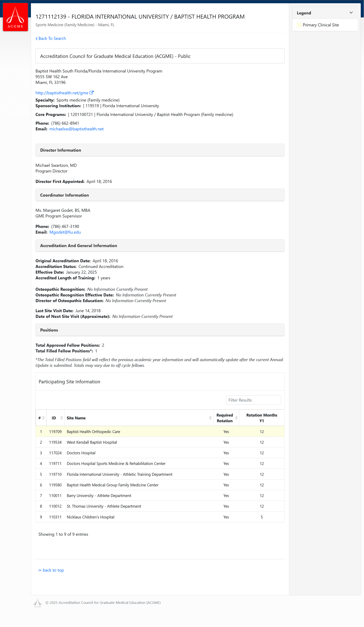Viewport: 364px width, 627px height.
Task: Sort table by Site Name arrows
Action: click(x=210, y=418)
